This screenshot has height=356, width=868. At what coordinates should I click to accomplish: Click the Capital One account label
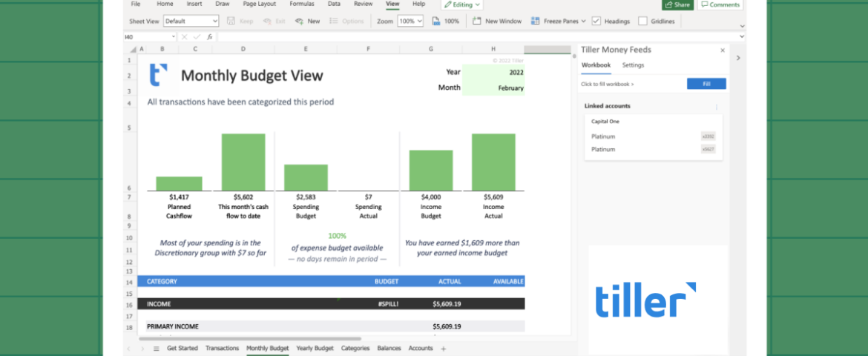coord(605,121)
